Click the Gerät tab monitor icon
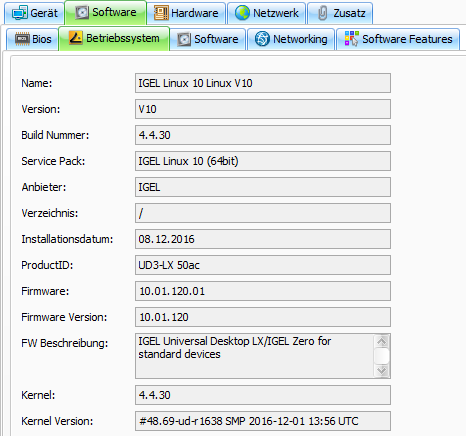 20,13
